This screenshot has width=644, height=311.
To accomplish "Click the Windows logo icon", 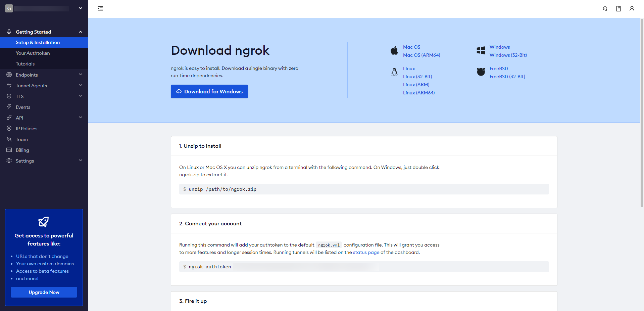I will [x=481, y=50].
